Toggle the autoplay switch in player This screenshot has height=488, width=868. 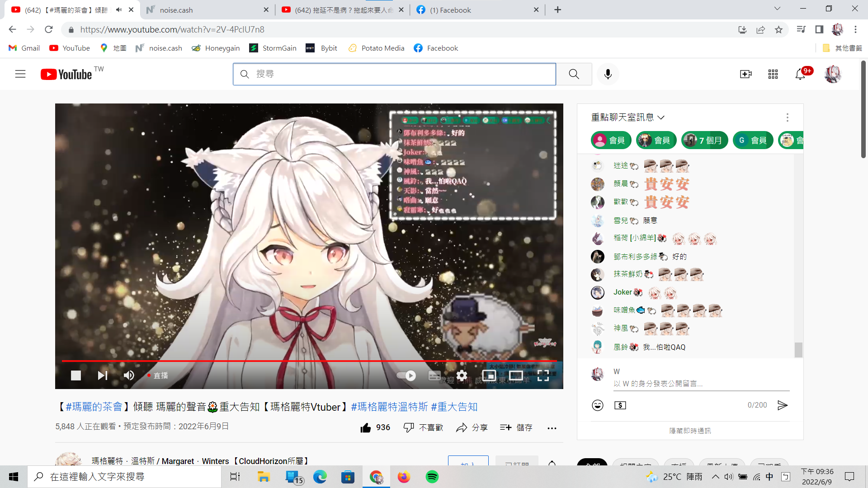(406, 375)
